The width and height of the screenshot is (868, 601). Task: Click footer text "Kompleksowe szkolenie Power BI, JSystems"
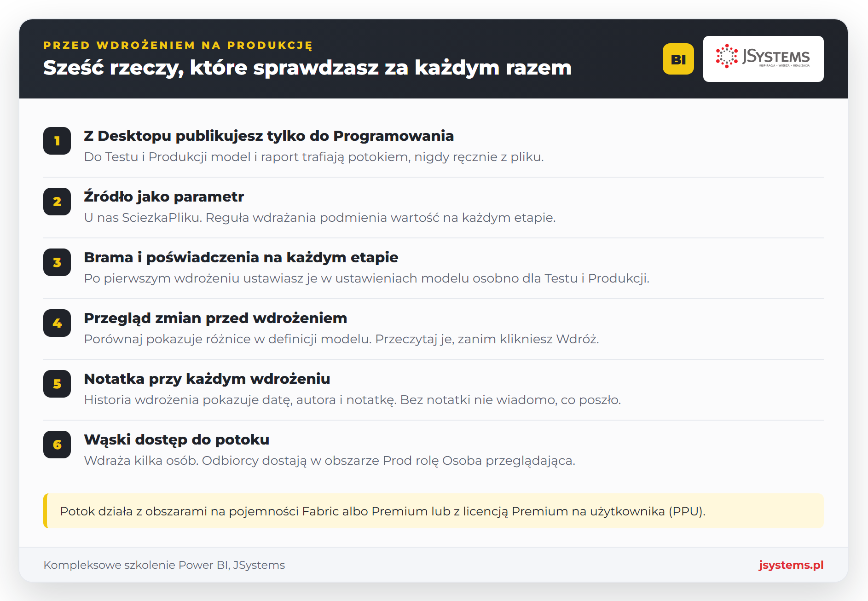[164, 565]
